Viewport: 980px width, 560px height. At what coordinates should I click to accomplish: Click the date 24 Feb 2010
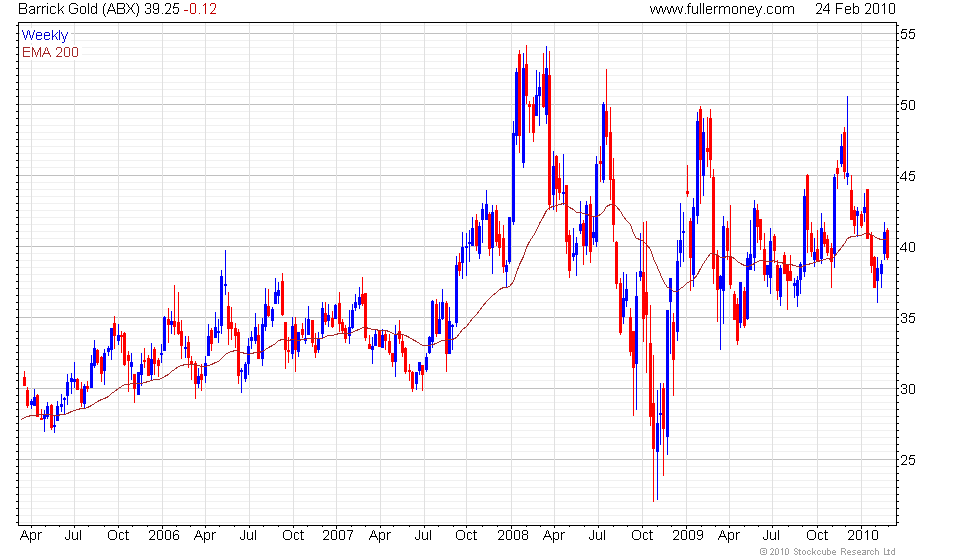click(x=855, y=9)
